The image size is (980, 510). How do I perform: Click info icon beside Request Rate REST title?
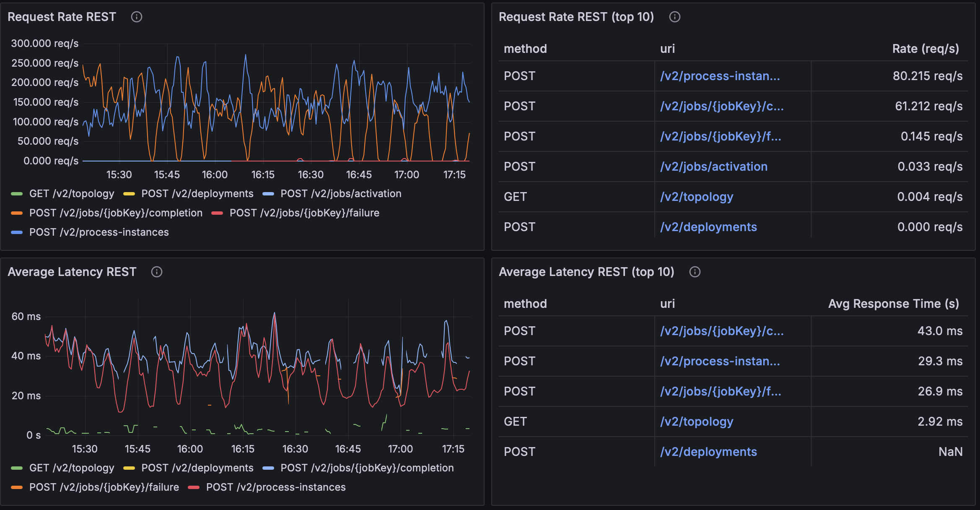point(137,17)
